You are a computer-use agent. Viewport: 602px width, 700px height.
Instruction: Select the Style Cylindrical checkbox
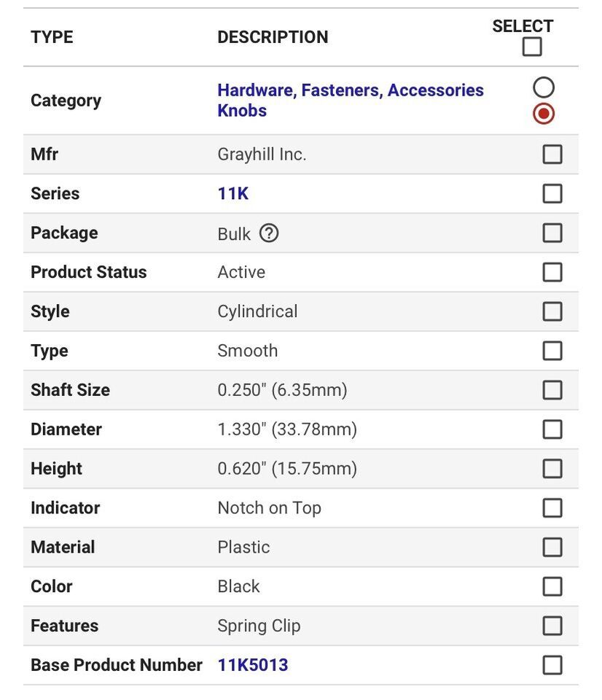click(552, 311)
